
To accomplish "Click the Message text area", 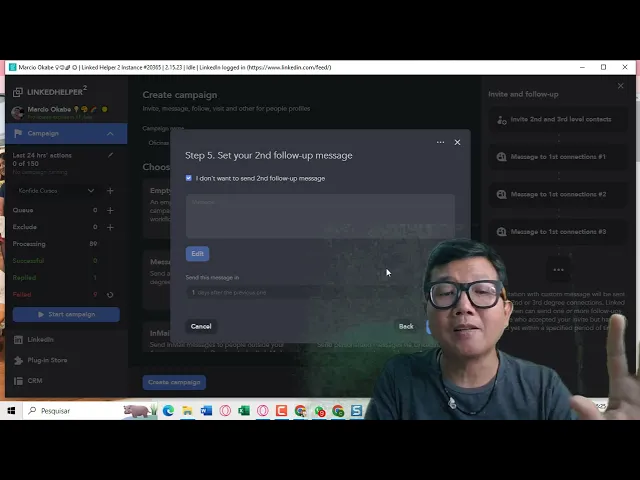I will (x=320, y=216).
